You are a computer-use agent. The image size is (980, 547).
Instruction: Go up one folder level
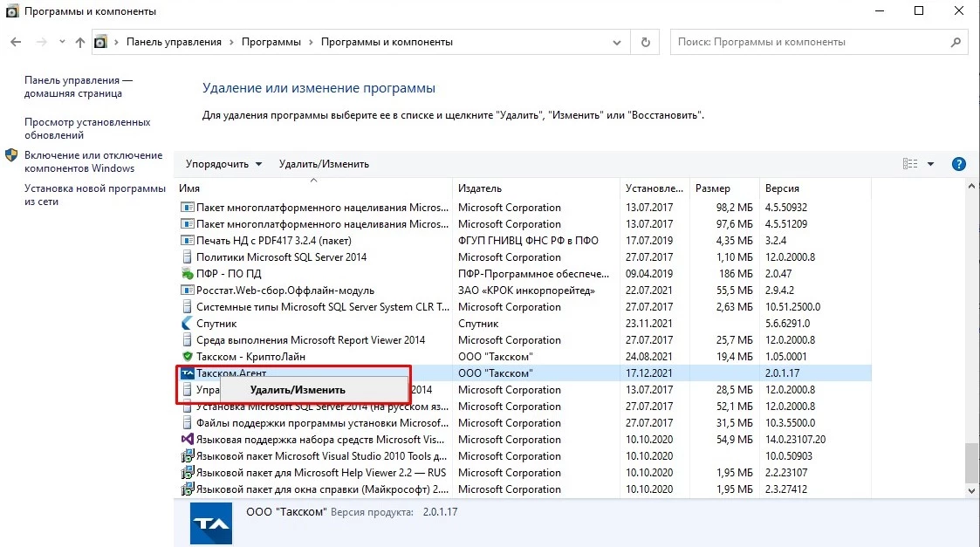[x=80, y=42]
